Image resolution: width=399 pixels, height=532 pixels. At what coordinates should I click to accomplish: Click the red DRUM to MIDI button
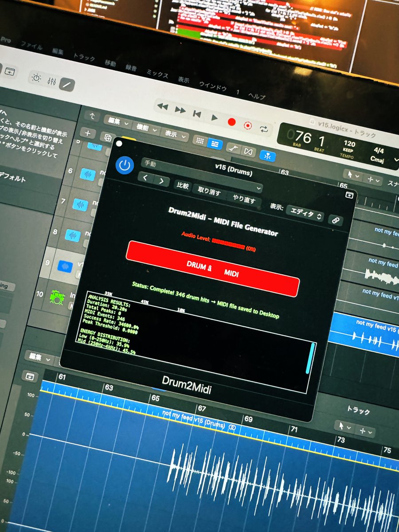[x=213, y=269]
